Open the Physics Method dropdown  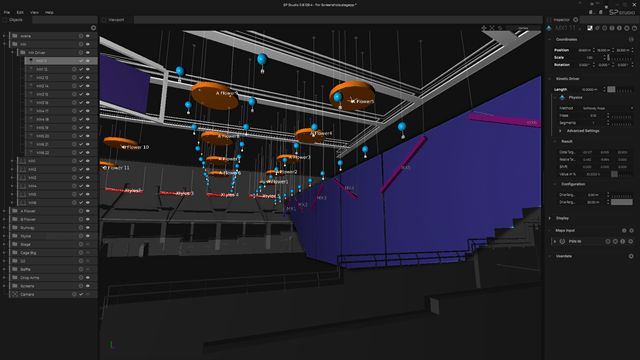607,108
